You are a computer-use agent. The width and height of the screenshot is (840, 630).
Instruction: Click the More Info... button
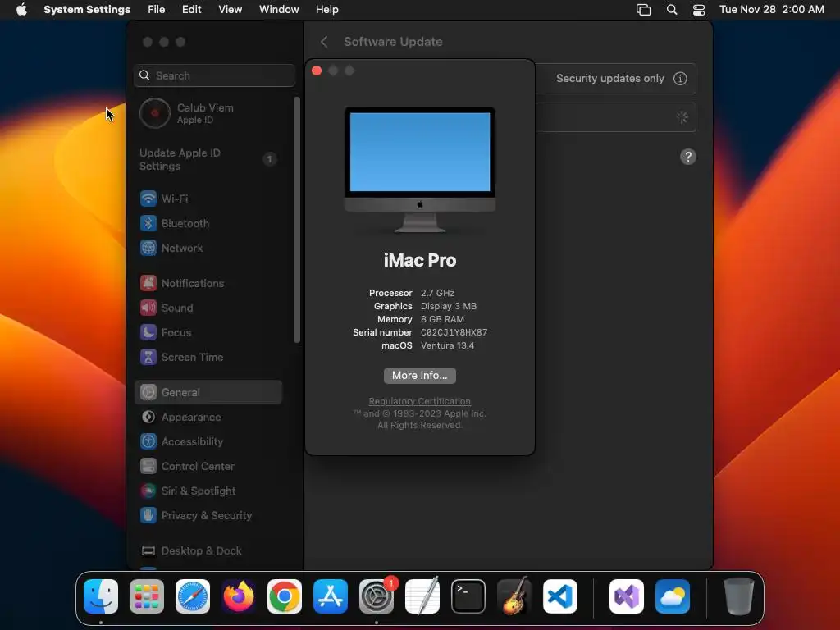pyautogui.click(x=419, y=376)
